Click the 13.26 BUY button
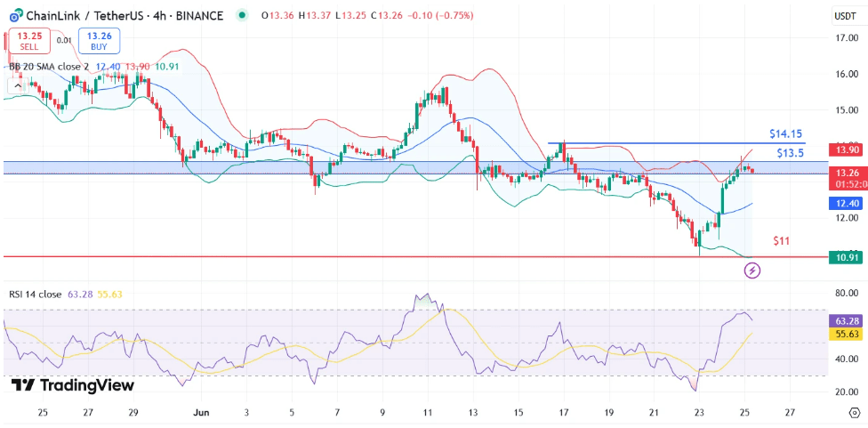The width and height of the screenshot is (868, 428). (99, 41)
